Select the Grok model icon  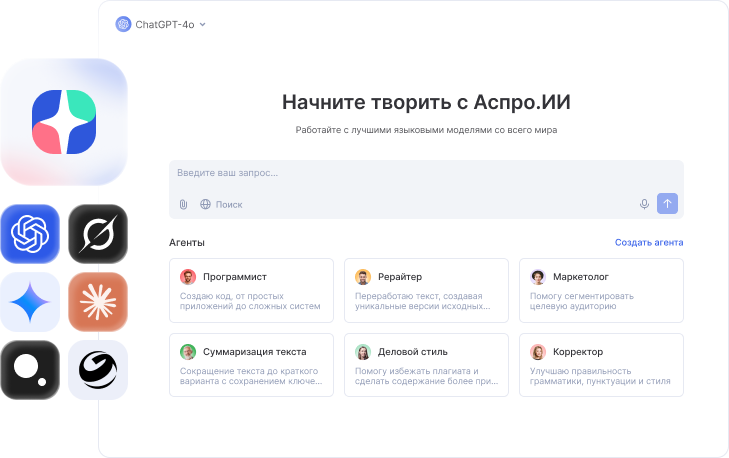click(x=98, y=234)
